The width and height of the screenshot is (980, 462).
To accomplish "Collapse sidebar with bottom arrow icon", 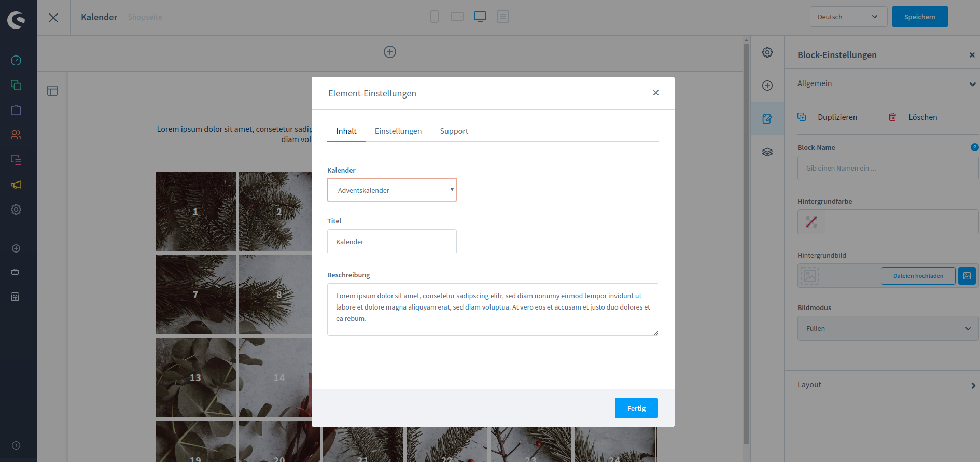I will click(x=16, y=445).
